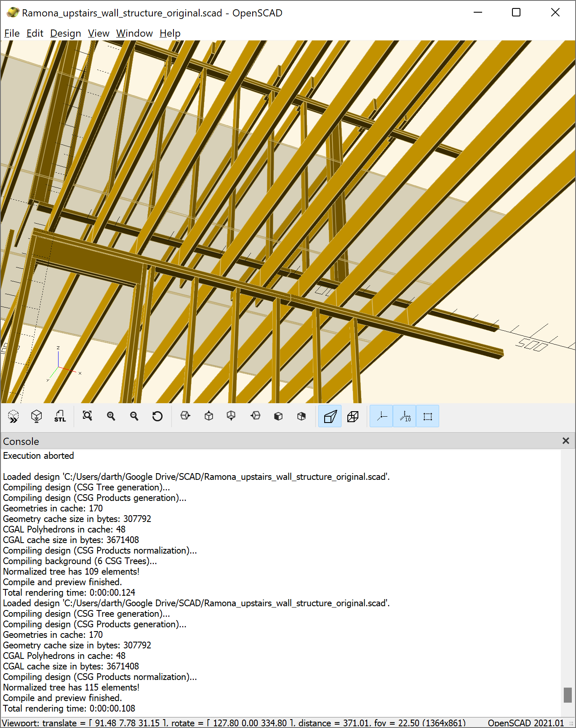Image resolution: width=576 pixels, height=728 pixels.
Task: Close the Console panel
Action: (565, 441)
